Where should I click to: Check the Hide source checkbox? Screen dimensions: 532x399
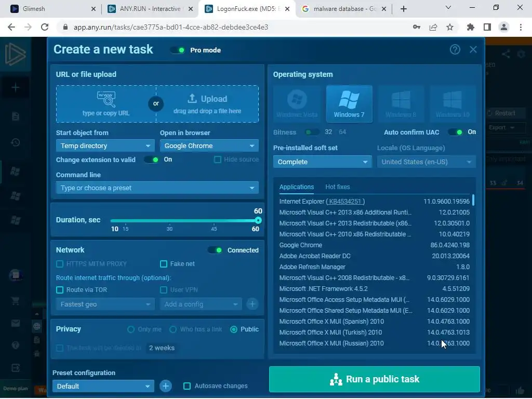(x=218, y=159)
